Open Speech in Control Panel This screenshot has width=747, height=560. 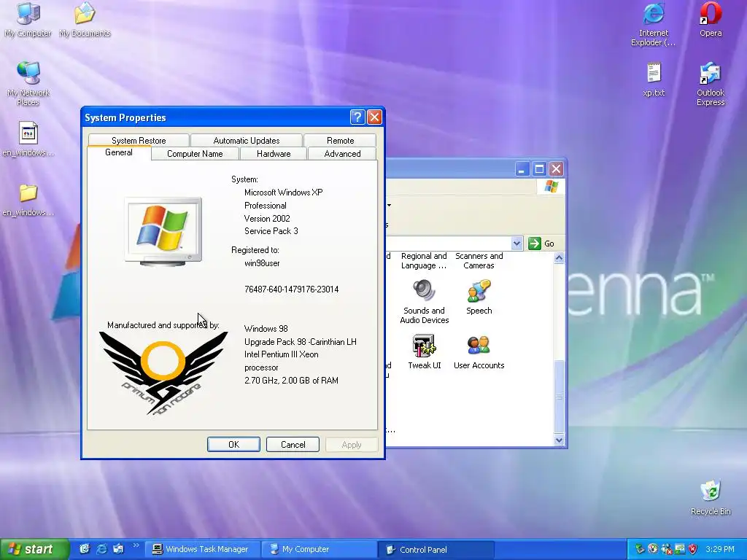click(479, 297)
